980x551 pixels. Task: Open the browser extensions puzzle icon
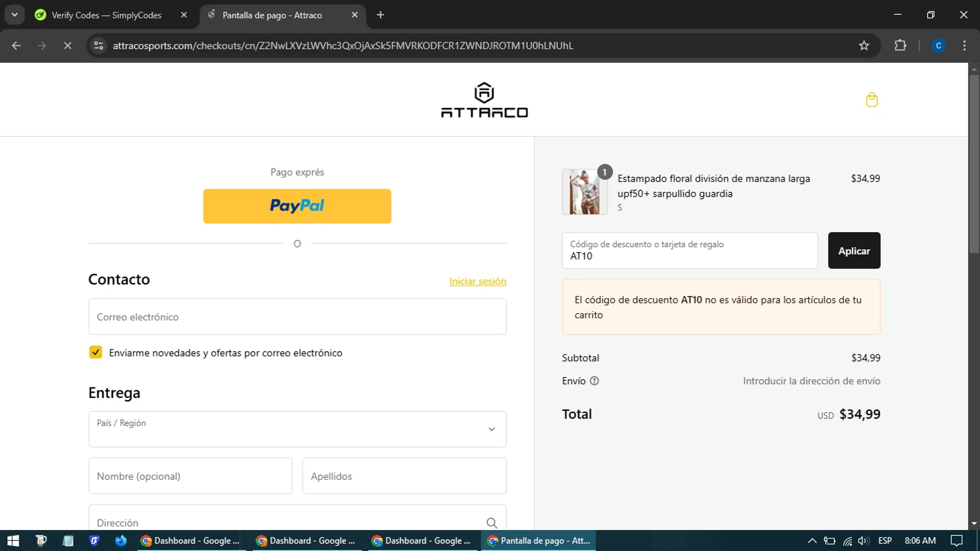900,46
